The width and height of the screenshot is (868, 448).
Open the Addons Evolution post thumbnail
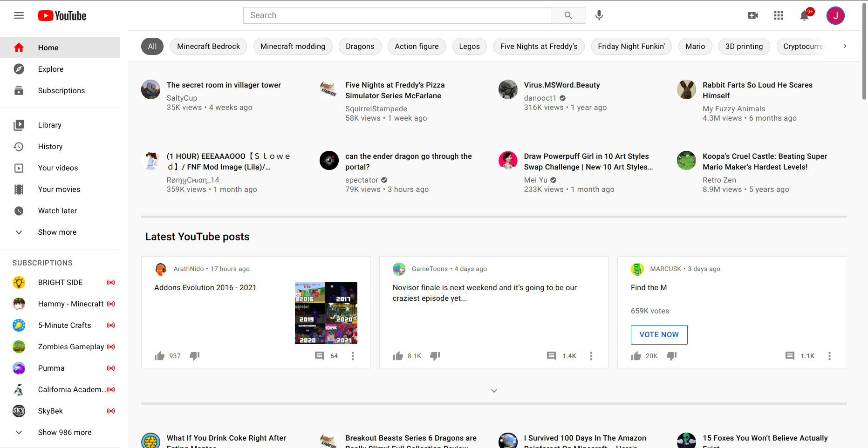326,312
